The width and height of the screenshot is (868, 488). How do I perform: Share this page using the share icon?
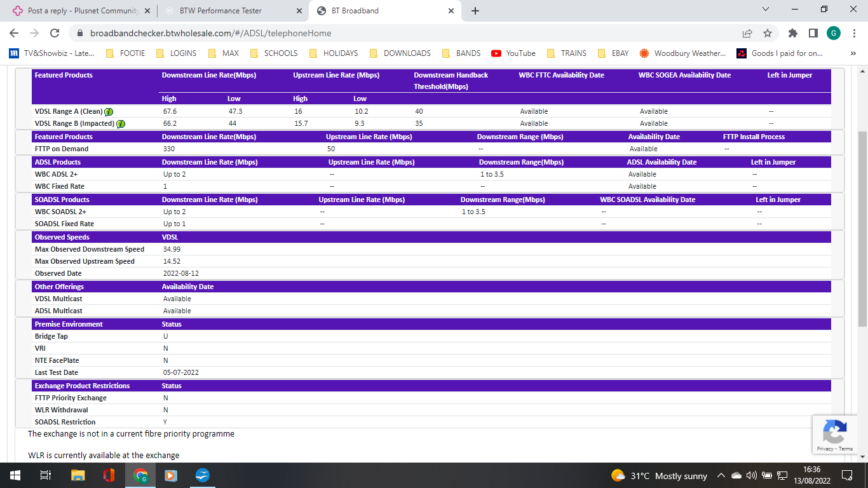pos(747,33)
